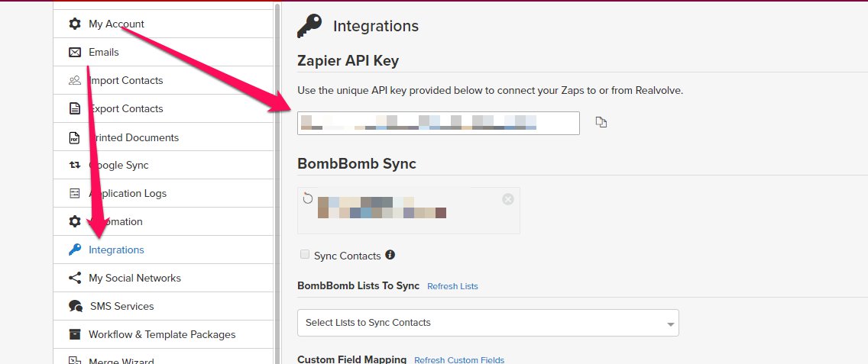Viewport: 868px width, 364px height.
Task: Click the Sync Contacts info icon
Action: click(x=390, y=254)
